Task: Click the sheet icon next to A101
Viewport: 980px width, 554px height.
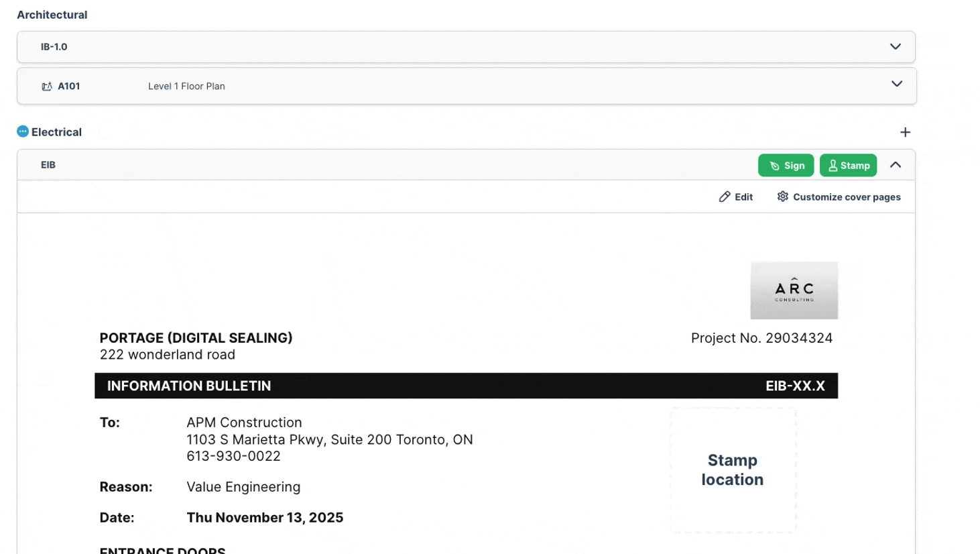Action: click(x=47, y=87)
